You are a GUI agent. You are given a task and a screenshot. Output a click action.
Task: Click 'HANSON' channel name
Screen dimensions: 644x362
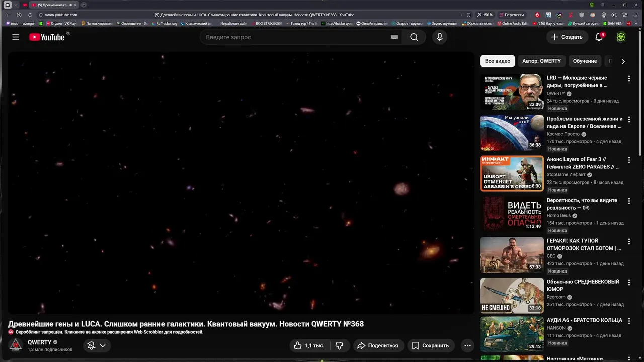click(x=556, y=328)
